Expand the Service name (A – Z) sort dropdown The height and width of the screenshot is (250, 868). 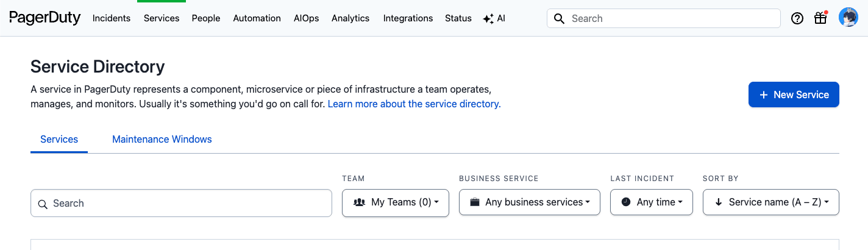pyautogui.click(x=771, y=202)
